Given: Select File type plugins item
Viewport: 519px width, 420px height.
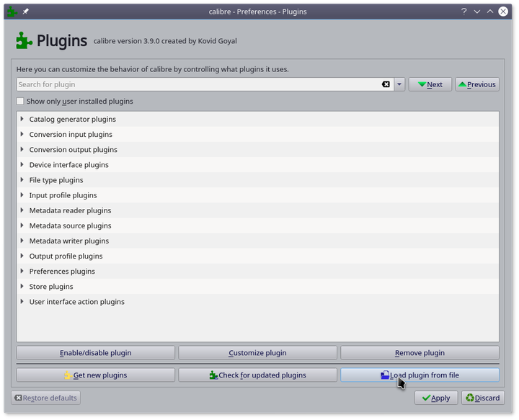Looking at the screenshot, I should click(x=56, y=180).
